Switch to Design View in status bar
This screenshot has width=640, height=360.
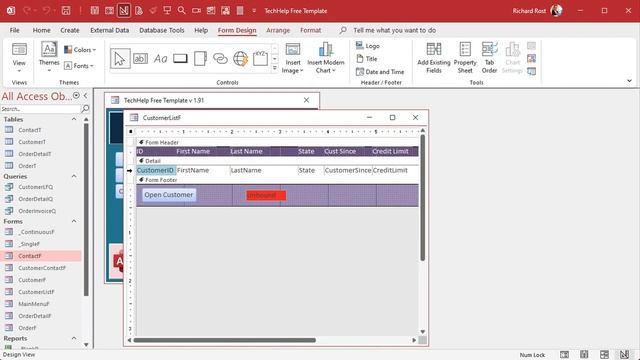(x=624, y=355)
